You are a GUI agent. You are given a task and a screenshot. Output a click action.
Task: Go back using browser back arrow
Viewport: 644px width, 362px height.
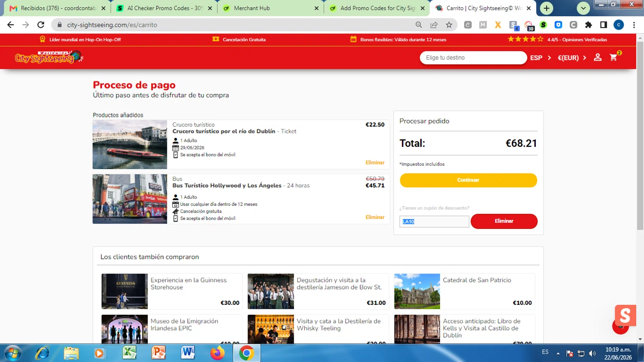click(11, 25)
